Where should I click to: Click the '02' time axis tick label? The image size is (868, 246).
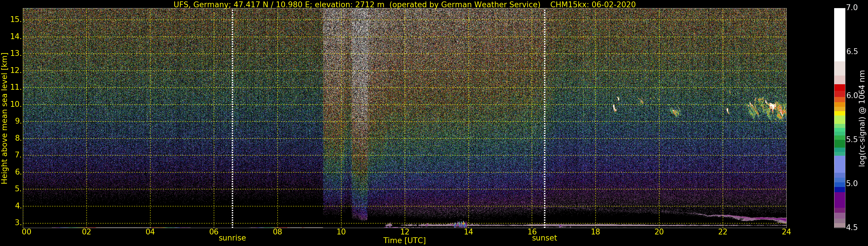tap(87, 232)
